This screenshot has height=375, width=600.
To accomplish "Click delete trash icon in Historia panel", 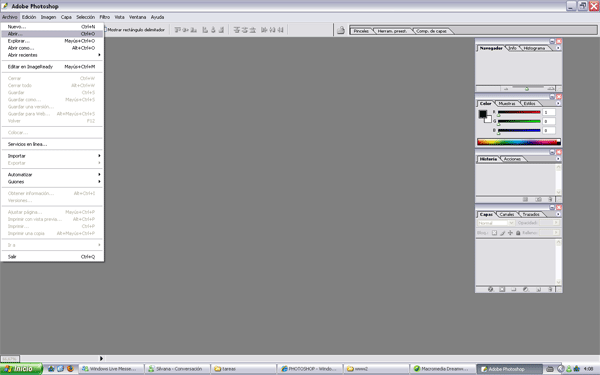I will tap(550, 199).
